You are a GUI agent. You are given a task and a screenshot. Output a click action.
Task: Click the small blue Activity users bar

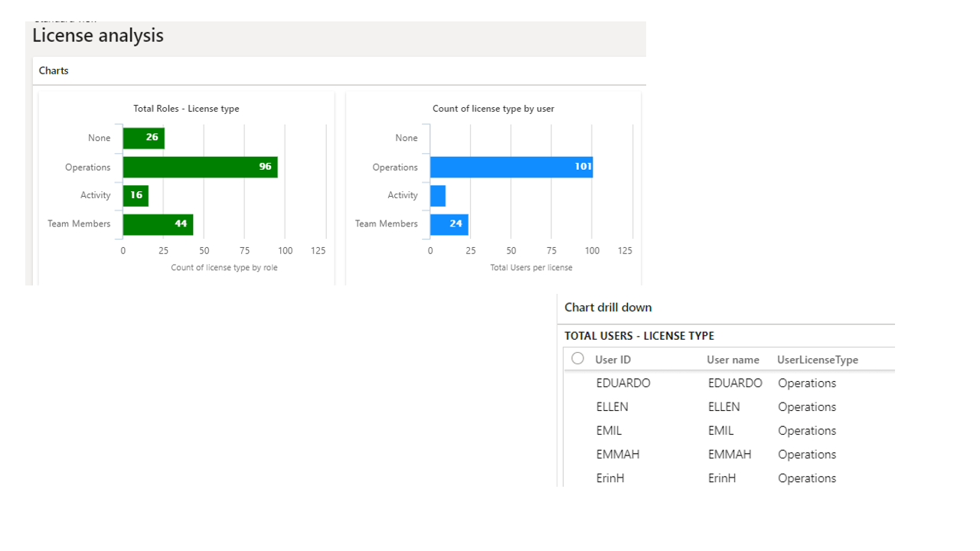[437, 195]
